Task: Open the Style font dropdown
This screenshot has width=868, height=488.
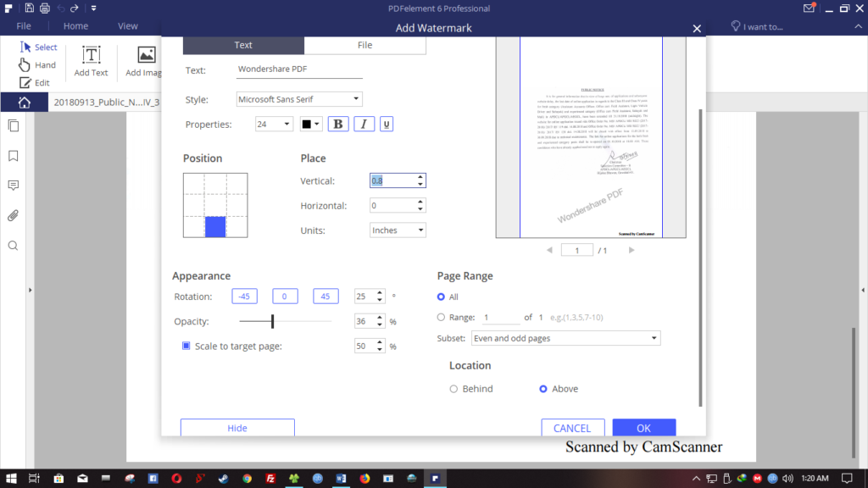Action: (299, 99)
